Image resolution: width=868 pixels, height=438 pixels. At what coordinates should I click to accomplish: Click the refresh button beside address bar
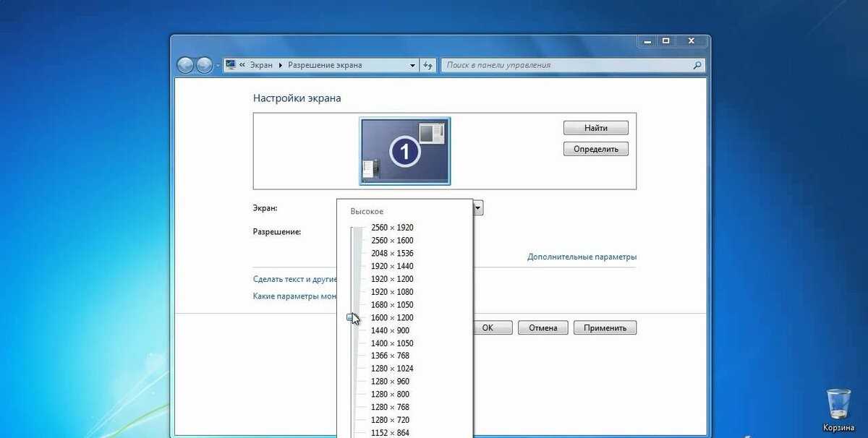428,65
